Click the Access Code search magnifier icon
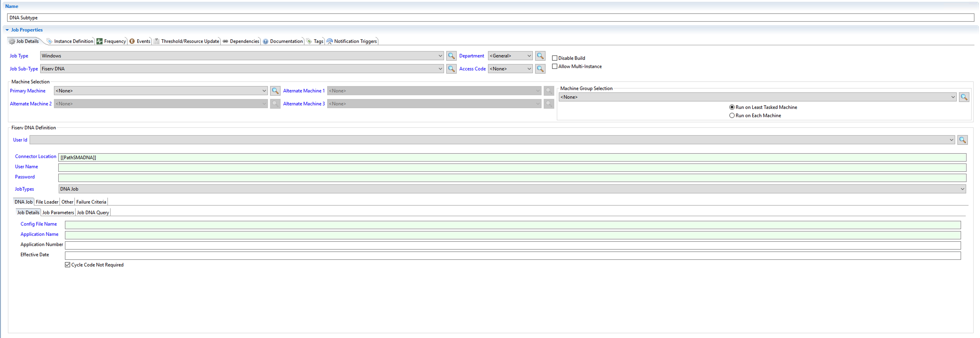Viewport: 980px width, 338px height. click(x=540, y=69)
